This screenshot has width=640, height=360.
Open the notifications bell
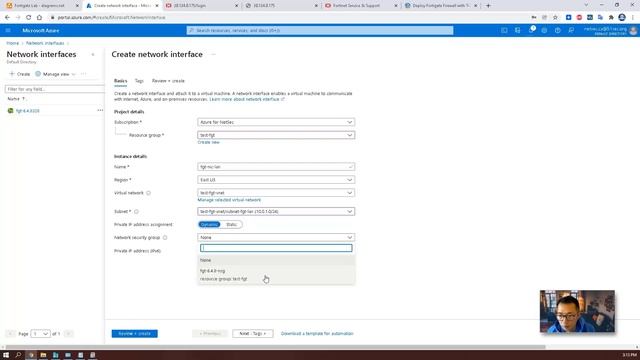[x=531, y=30]
